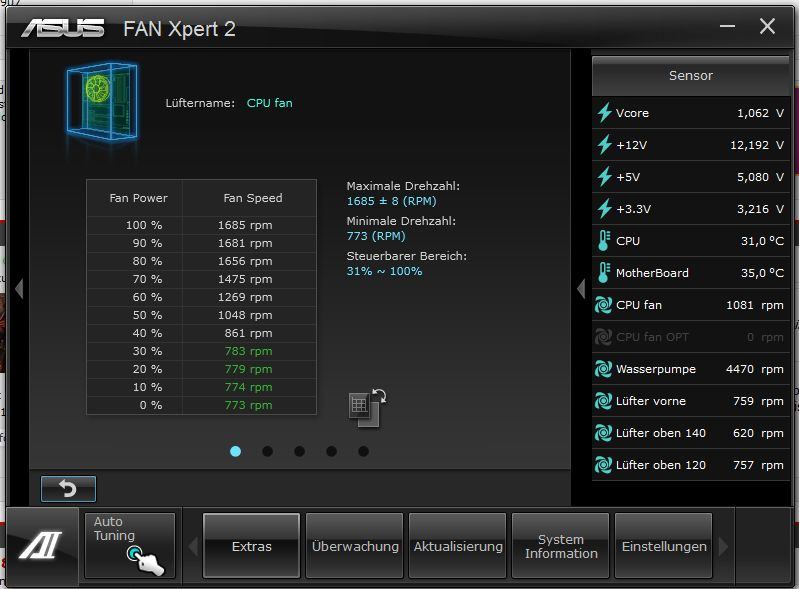This screenshot has width=799, height=589.
Task: Click the ASUS AI Suite logo icon
Action: [41, 545]
